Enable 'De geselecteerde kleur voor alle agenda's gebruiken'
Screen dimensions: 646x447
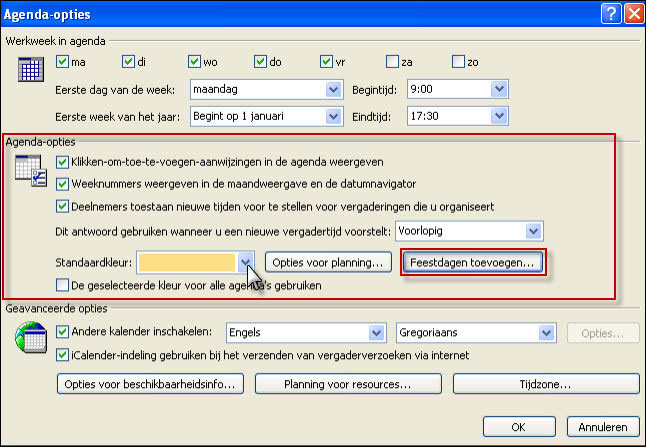point(62,285)
